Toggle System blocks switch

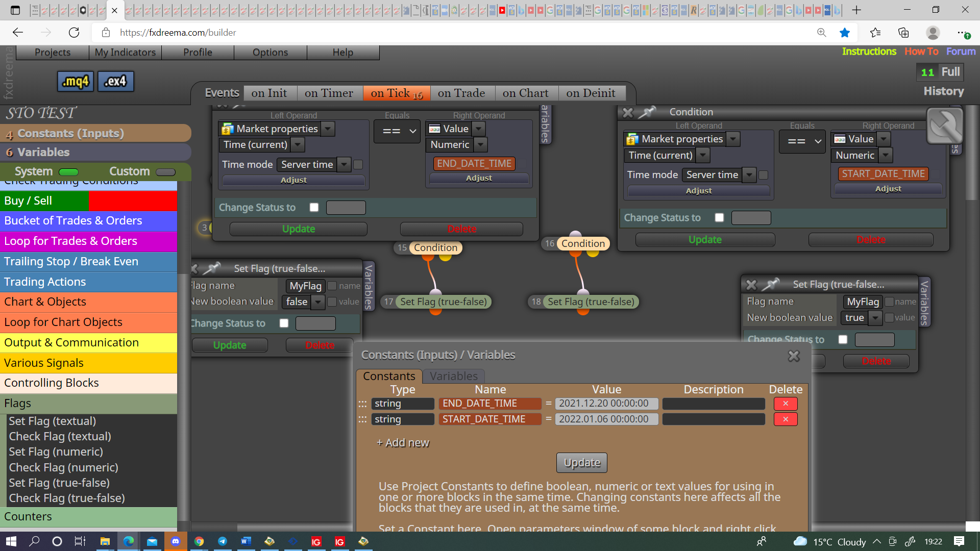pyautogui.click(x=69, y=172)
